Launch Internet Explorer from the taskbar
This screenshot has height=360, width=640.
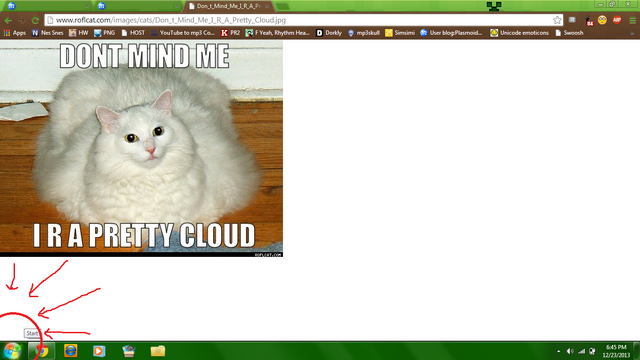[71, 351]
